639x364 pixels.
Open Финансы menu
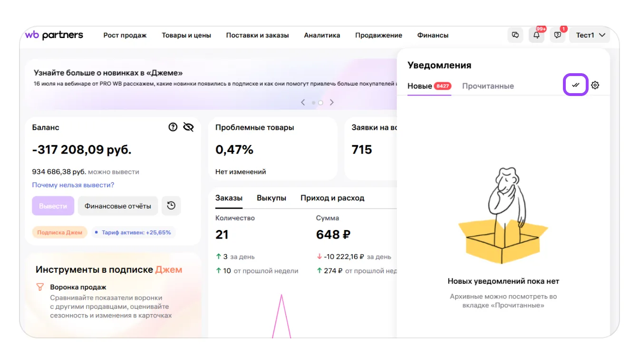coord(433,35)
